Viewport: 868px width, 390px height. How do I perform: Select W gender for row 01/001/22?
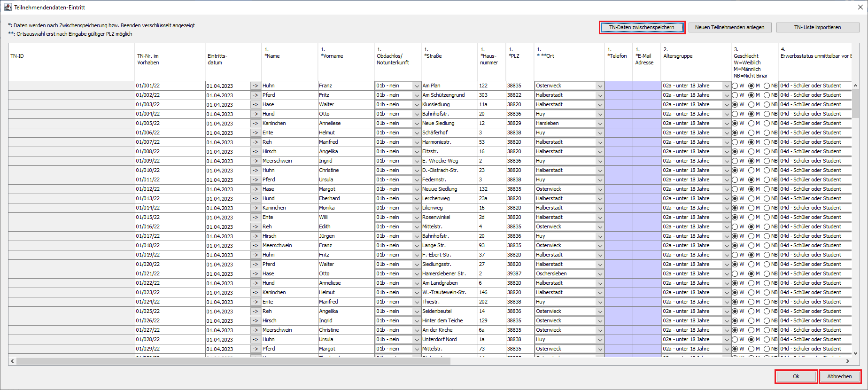point(735,86)
